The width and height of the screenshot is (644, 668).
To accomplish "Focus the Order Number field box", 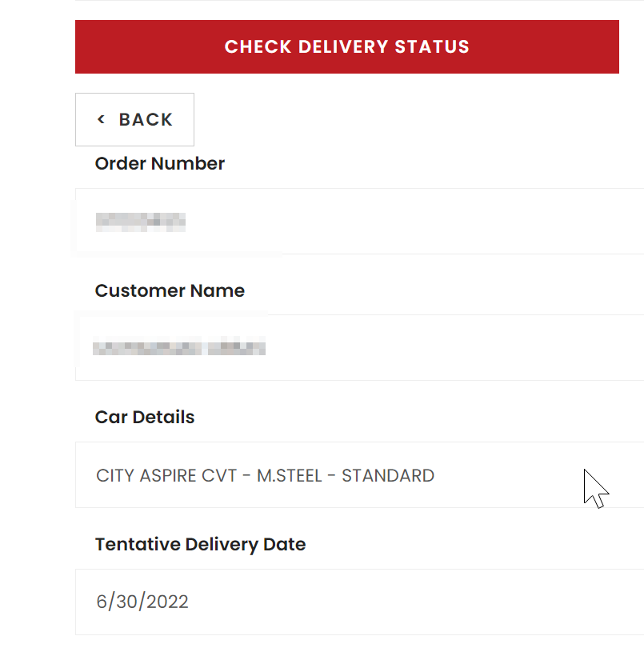I will coord(359,221).
